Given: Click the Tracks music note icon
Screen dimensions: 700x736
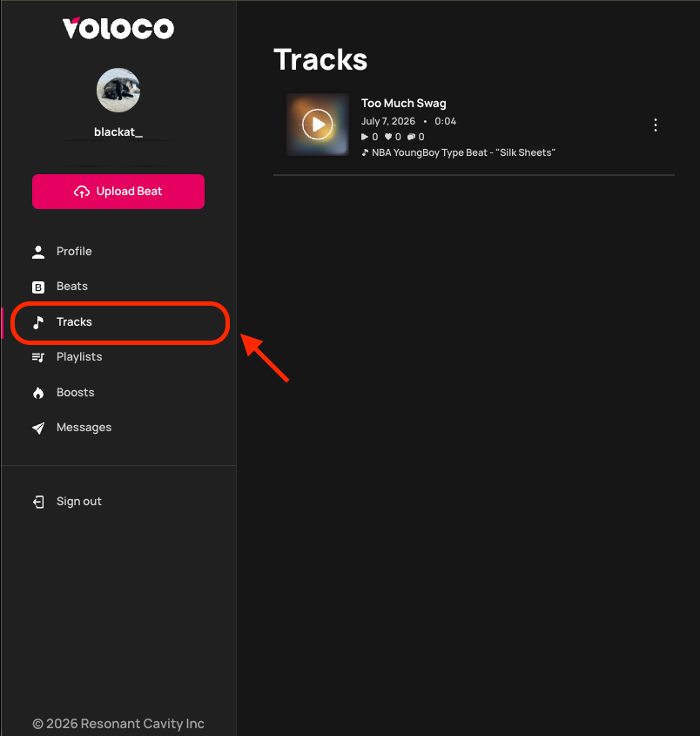Looking at the screenshot, I should pyautogui.click(x=38, y=322).
